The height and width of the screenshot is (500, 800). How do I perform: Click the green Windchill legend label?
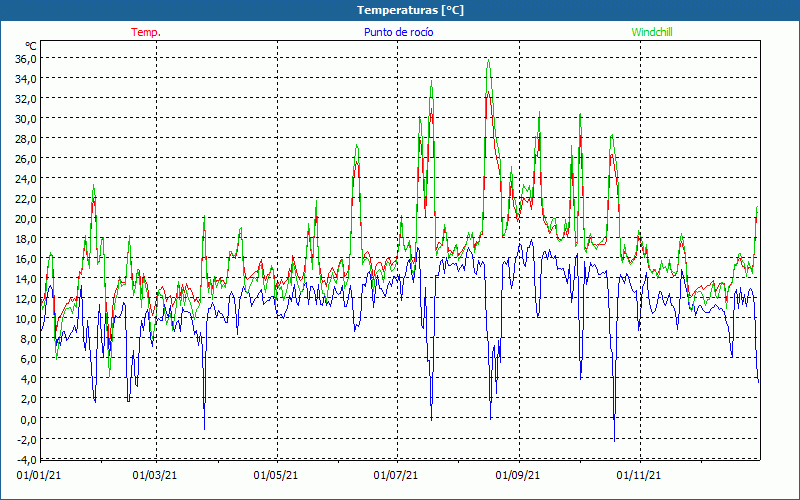click(x=652, y=32)
